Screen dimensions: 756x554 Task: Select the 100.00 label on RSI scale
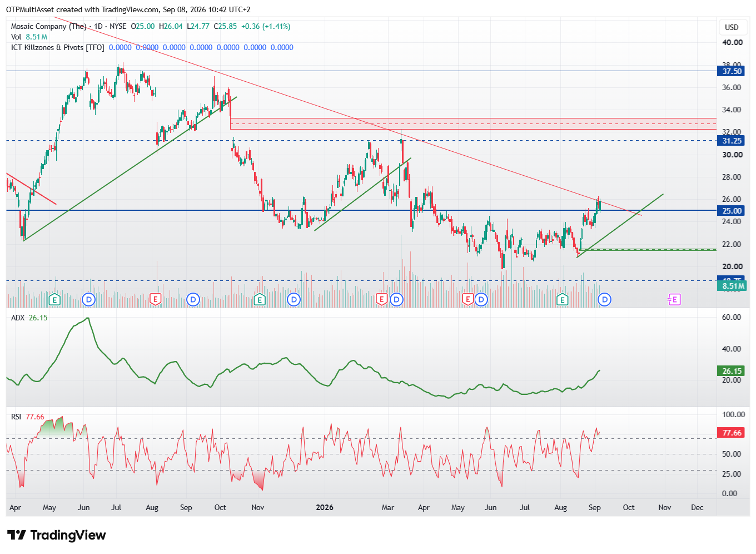[x=733, y=414]
